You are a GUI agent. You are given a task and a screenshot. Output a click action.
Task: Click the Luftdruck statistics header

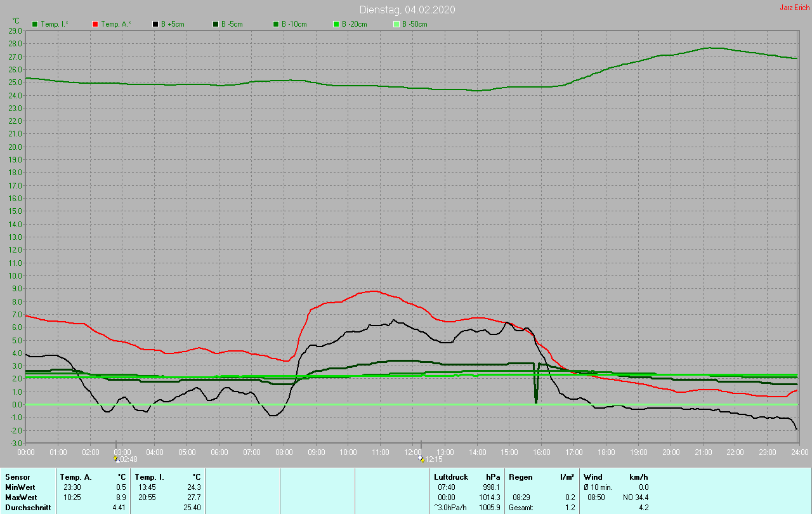[x=451, y=477]
